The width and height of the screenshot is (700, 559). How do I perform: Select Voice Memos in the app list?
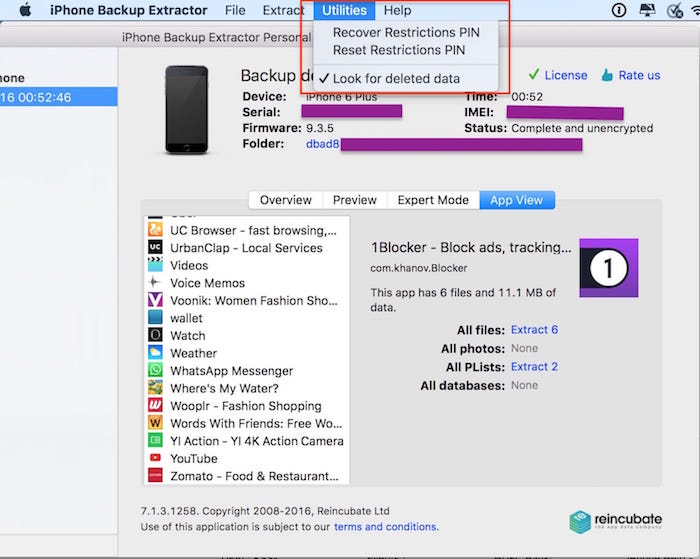click(x=247, y=283)
